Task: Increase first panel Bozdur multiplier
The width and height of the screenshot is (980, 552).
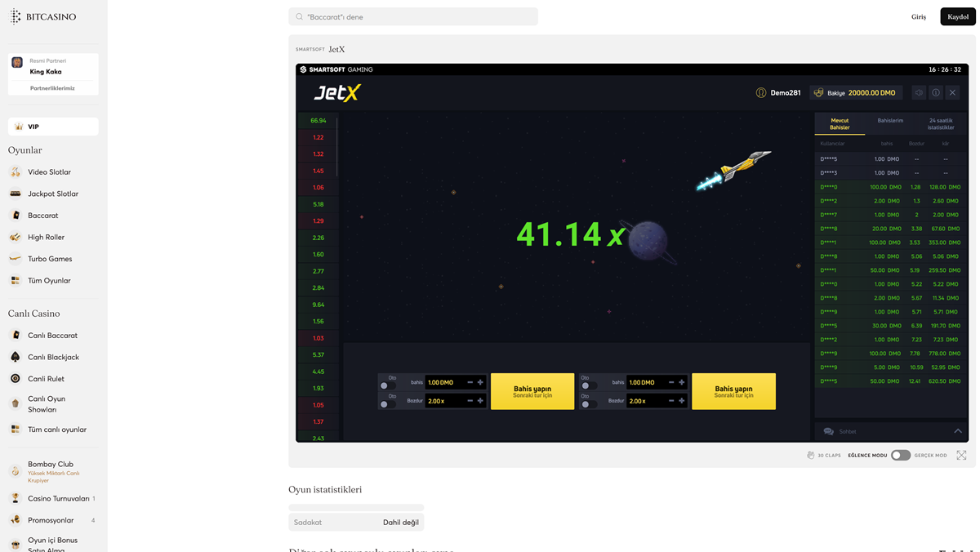Action: (x=480, y=401)
